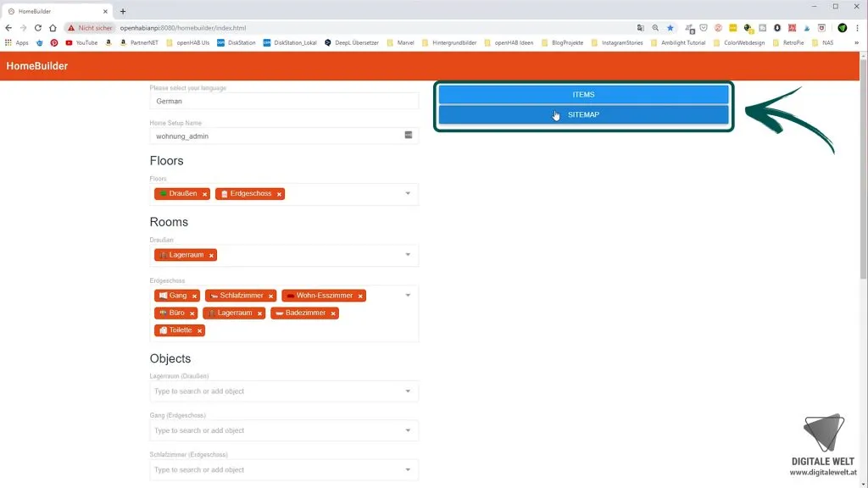868x488 pixels.
Task: Reload the HomeBuilder page
Action: (x=37, y=28)
